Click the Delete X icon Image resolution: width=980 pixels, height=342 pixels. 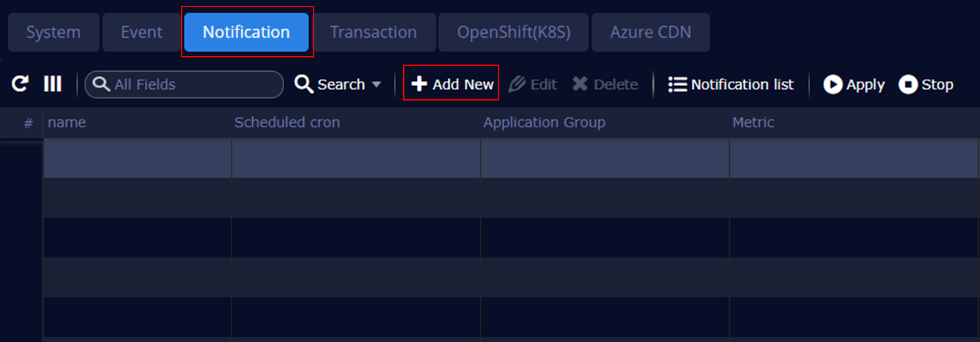pyautogui.click(x=580, y=84)
